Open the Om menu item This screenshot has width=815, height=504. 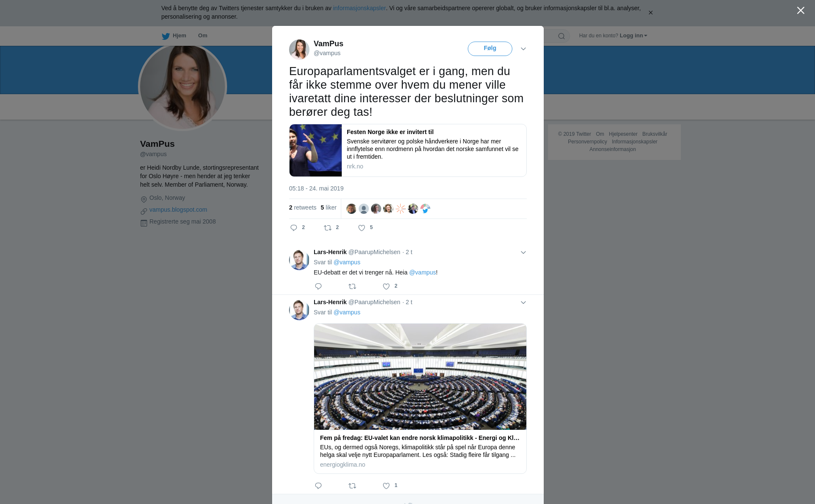tap(202, 36)
